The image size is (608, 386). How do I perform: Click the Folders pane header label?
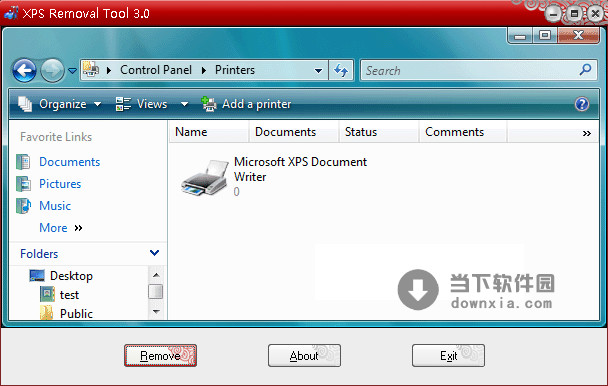point(39,254)
